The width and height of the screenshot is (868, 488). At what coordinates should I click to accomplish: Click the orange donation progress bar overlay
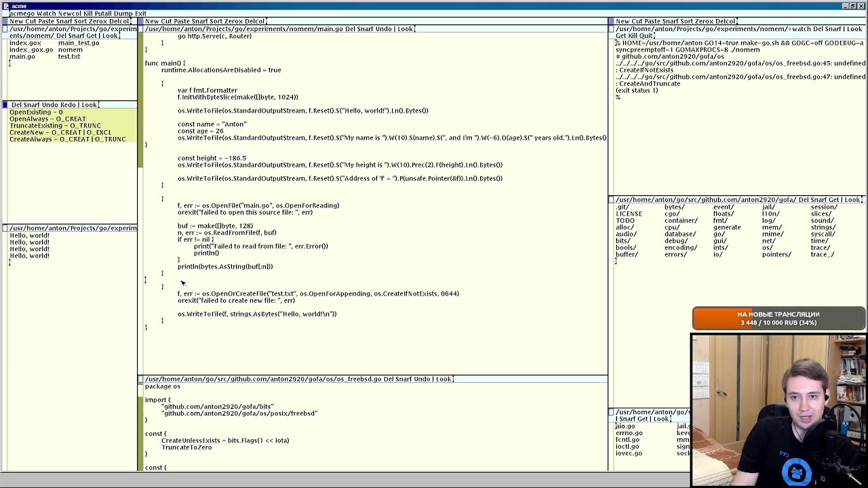tap(778, 318)
